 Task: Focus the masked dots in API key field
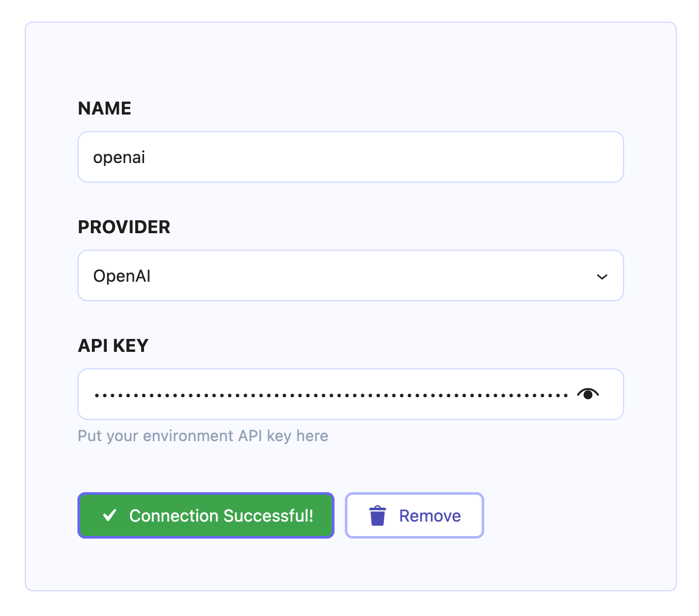[x=330, y=395]
